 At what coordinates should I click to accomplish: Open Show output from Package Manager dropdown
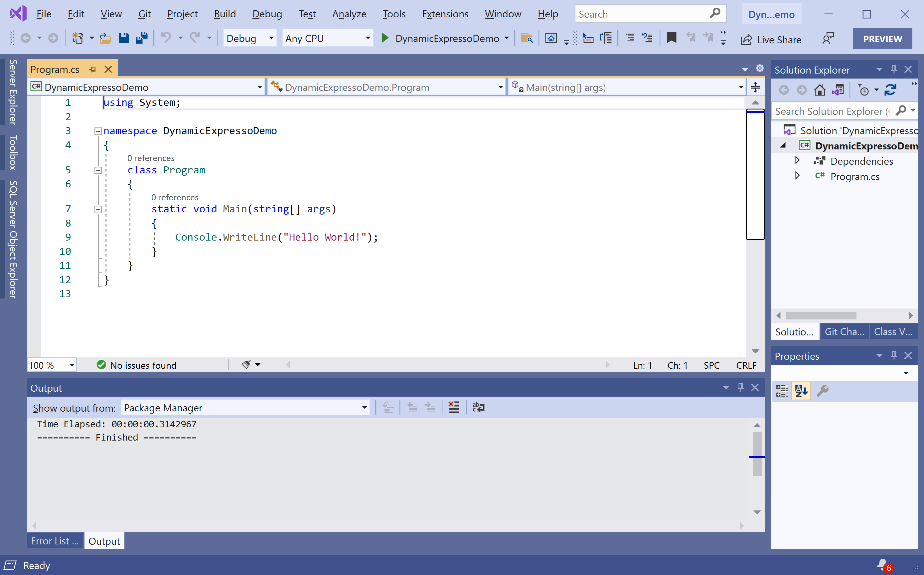point(245,408)
